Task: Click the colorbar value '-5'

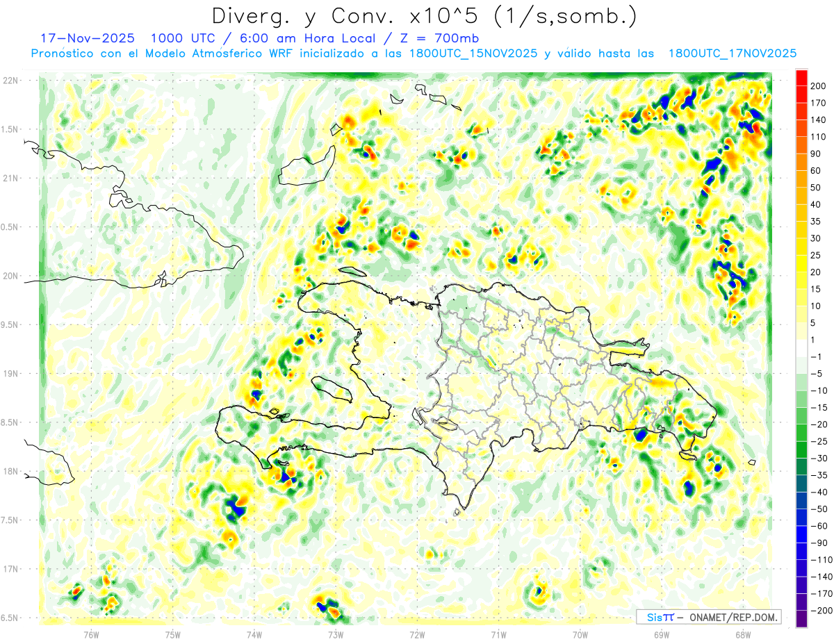Action: coord(817,374)
